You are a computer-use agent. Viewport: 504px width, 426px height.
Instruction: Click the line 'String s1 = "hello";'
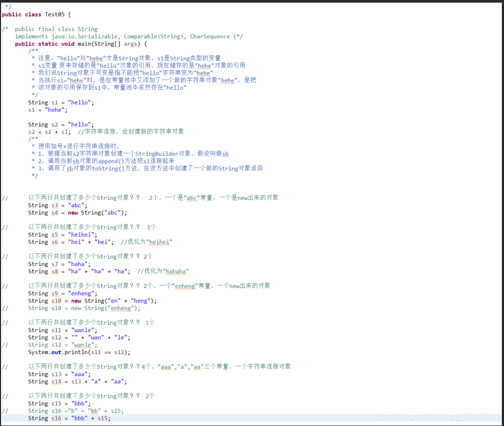[61, 102]
